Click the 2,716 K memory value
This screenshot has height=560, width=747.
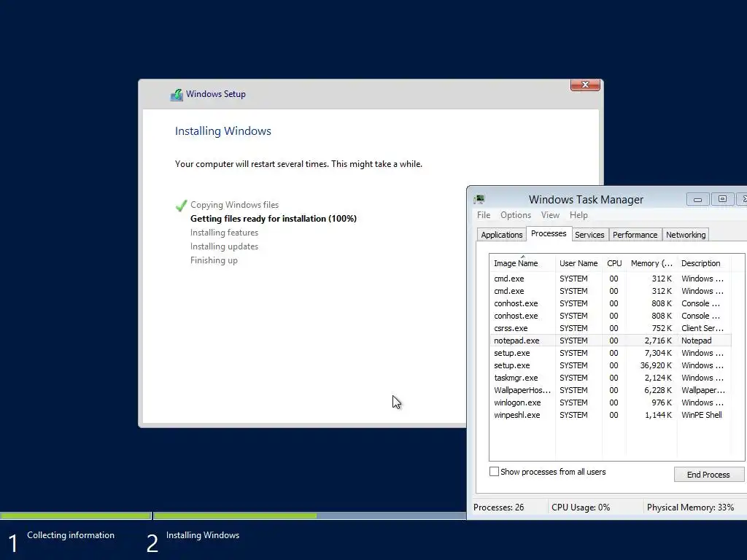click(658, 341)
